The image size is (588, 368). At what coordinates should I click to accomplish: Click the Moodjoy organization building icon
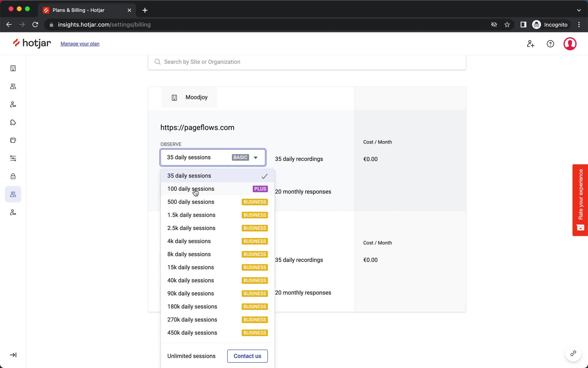click(x=174, y=98)
